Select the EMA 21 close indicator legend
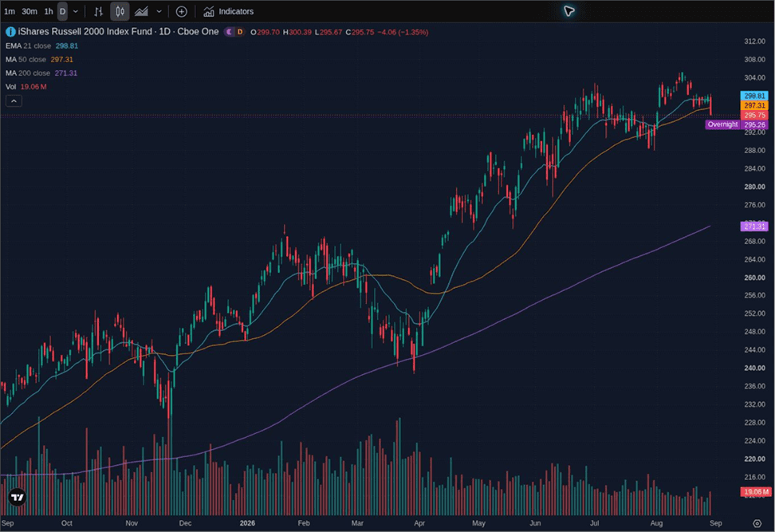The height and width of the screenshot is (532, 775). point(41,46)
